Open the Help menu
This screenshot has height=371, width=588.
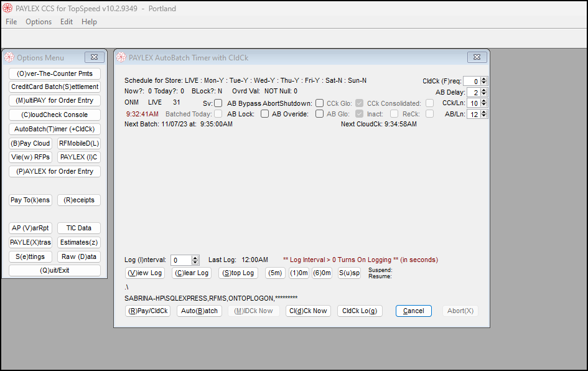89,22
